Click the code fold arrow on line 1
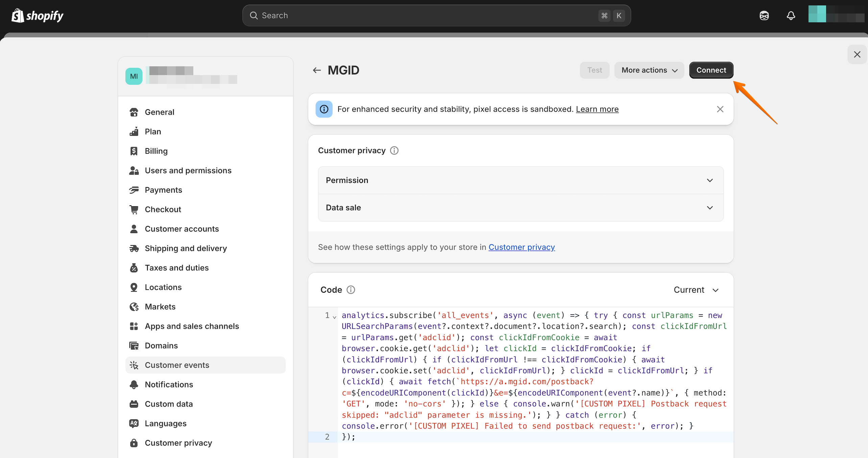 334,317
